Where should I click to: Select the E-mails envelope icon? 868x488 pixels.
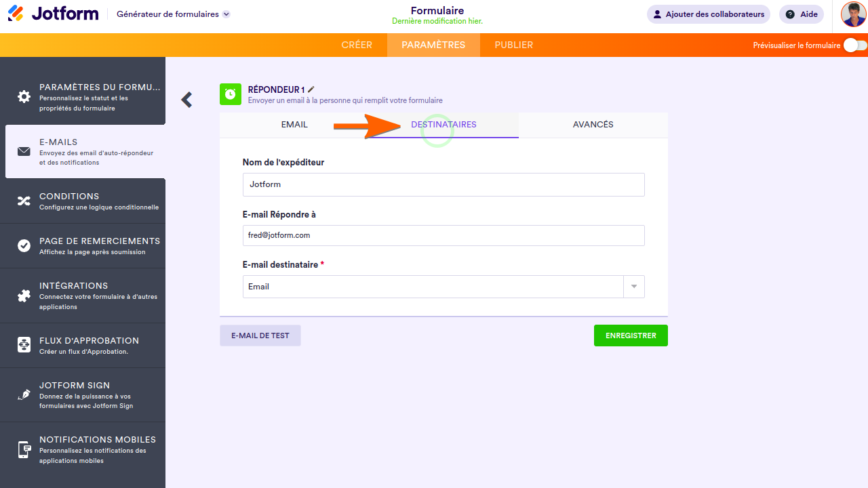pos(24,151)
